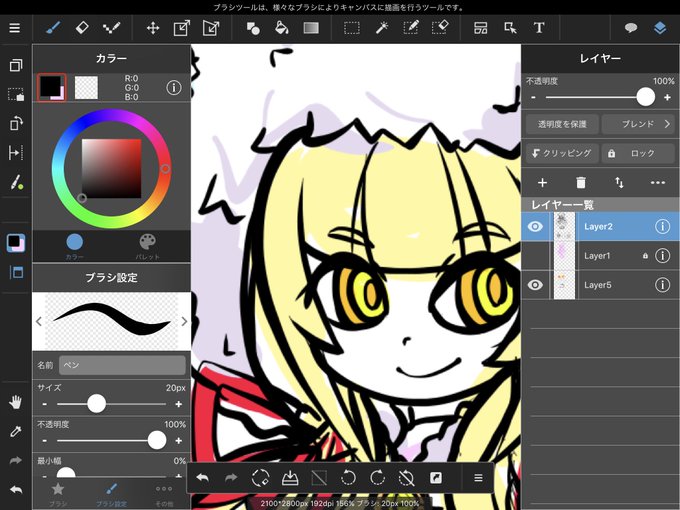Open the Gradient tool

pos(311,28)
